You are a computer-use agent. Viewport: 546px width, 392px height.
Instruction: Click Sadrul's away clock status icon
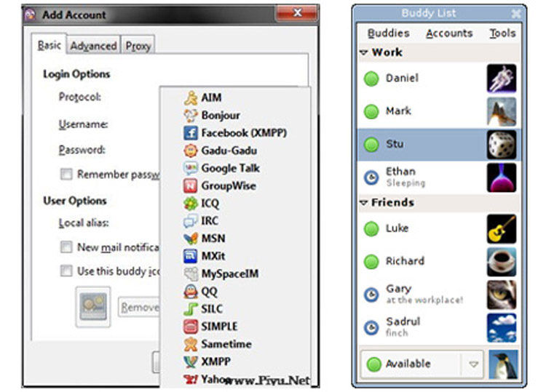tap(371, 328)
